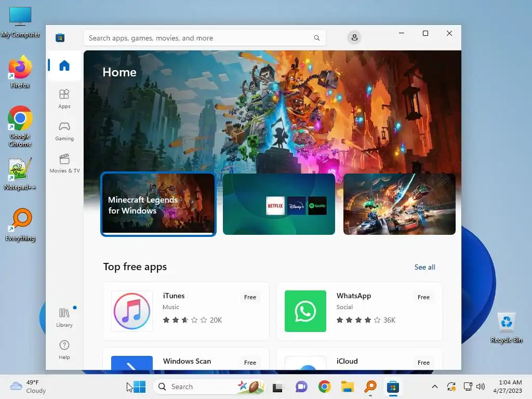Click Microsoft Store taskbar icon
532x399 pixels.
(393, 387)
